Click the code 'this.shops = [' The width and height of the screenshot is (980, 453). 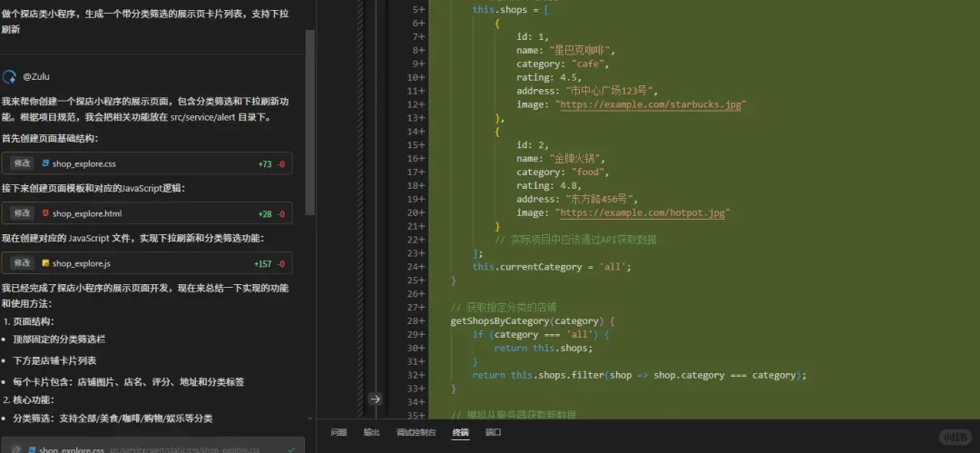[510, 9]
